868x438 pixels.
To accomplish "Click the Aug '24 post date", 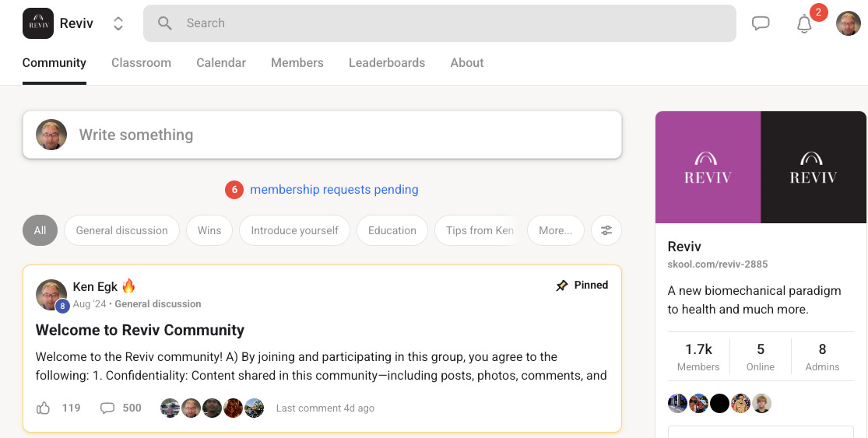I will 89,303.
